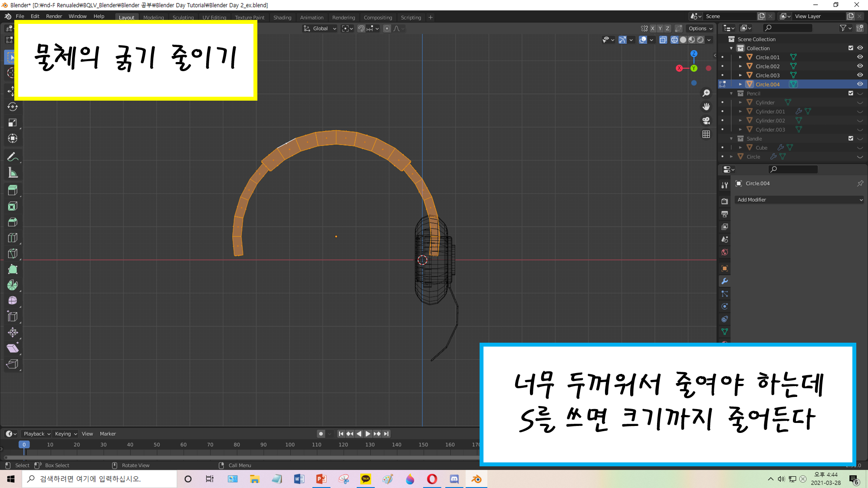Click the Zoom view magnifier icon
Image resolution: width=868 pixels, height=488 pixels.
(706, 93)
